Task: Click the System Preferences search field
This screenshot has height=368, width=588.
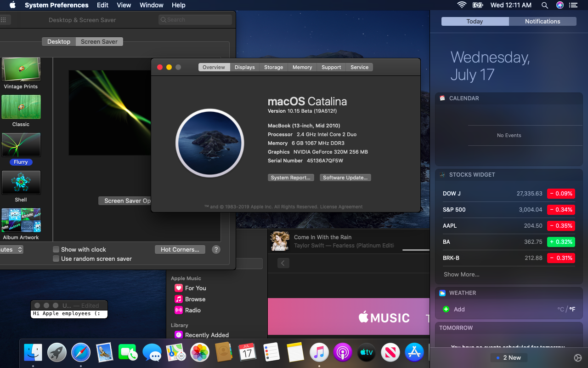Action: (195, 20)
